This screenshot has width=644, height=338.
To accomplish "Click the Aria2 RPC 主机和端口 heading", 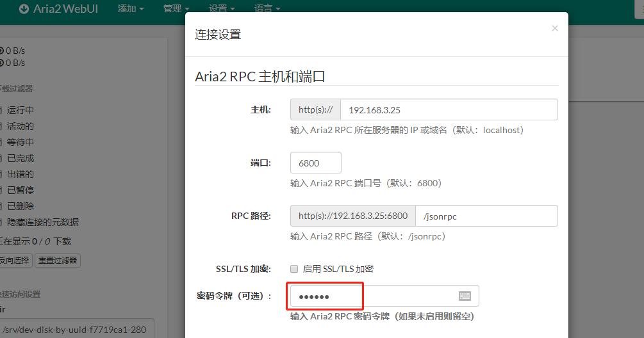I will (260, 77).
